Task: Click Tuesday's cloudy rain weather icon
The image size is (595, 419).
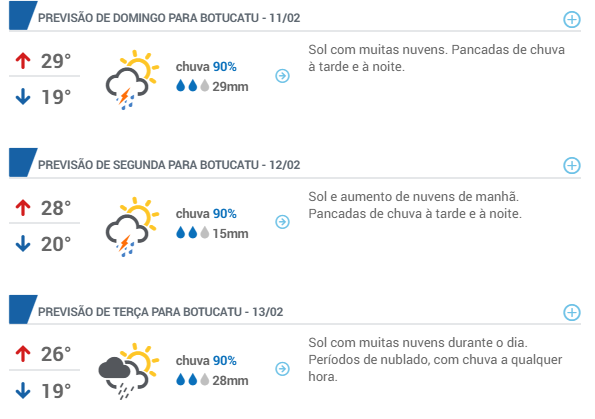Action: 128,371
